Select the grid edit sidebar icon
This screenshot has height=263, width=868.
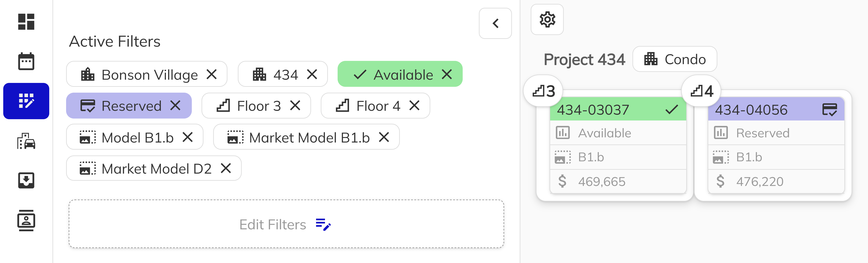click(x=26, y=101)
